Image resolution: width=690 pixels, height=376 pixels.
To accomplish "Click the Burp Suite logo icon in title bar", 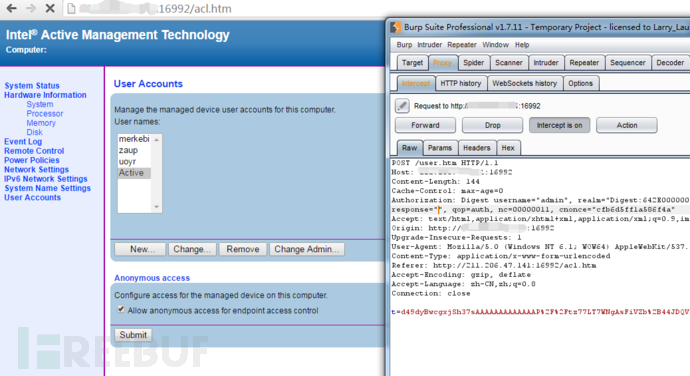I will [x=396, y=27].
